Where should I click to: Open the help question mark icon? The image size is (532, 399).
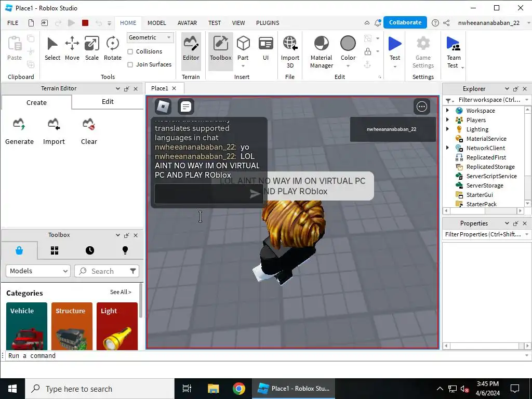(435, 23)
